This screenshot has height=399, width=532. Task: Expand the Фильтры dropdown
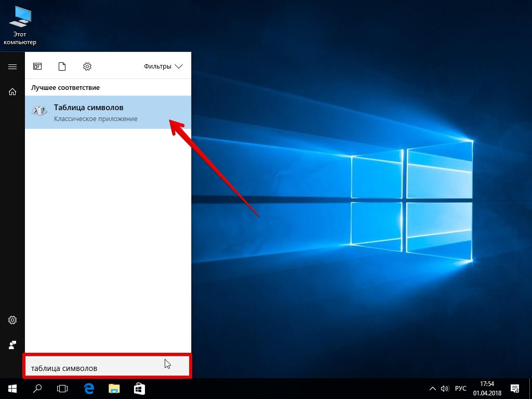163,66
